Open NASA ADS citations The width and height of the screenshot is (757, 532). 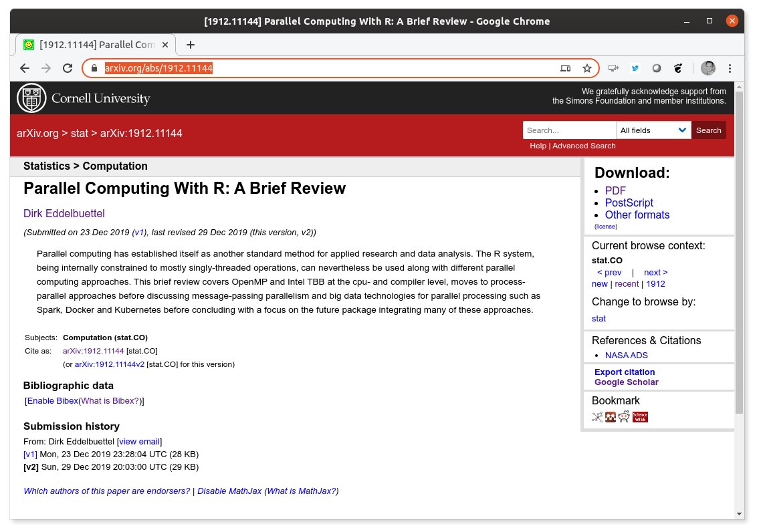click(626, 356)
